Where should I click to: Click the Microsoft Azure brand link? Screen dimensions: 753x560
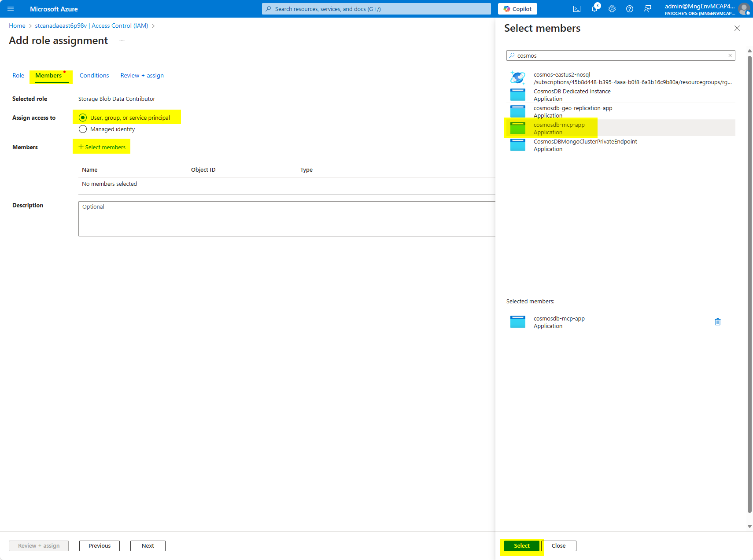(54, 9)
